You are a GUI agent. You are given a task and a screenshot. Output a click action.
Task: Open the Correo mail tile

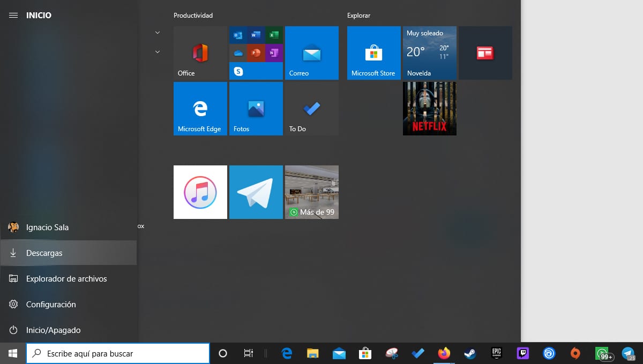click(312, 53)
